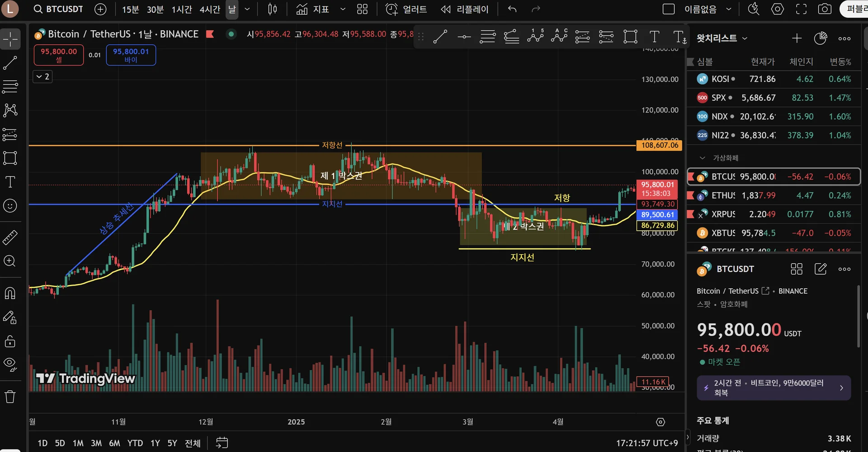This screenshot has width=868, height=452.
Task: Select the 1M date range
Action: point(78,443)
